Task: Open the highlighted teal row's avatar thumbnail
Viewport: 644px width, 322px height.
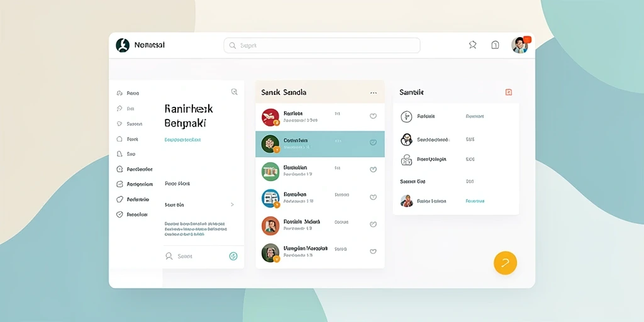Action: (x=270, y=144)
